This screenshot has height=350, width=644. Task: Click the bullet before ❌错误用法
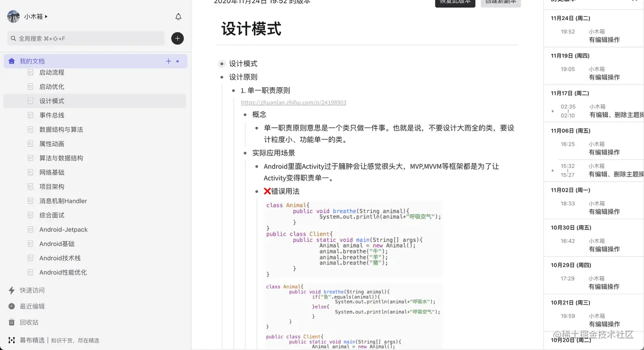(257, 192)
